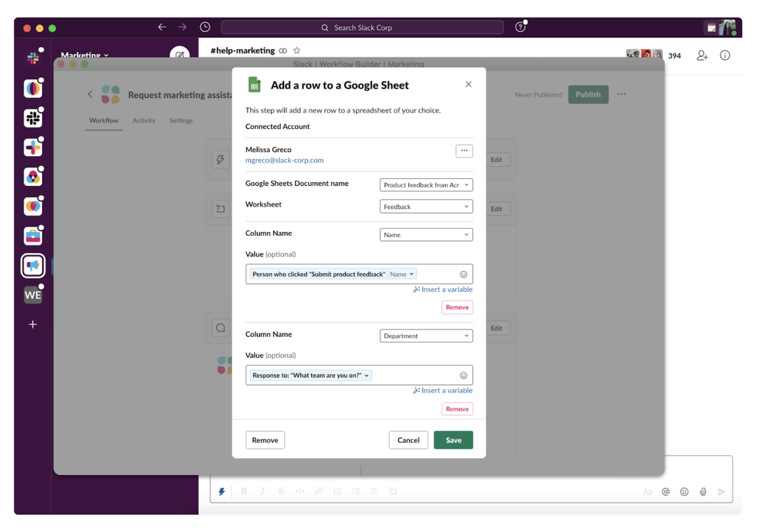This screenshot has width=758, height=532.
Task: Select the bold formatting icon
Action: 244,491
